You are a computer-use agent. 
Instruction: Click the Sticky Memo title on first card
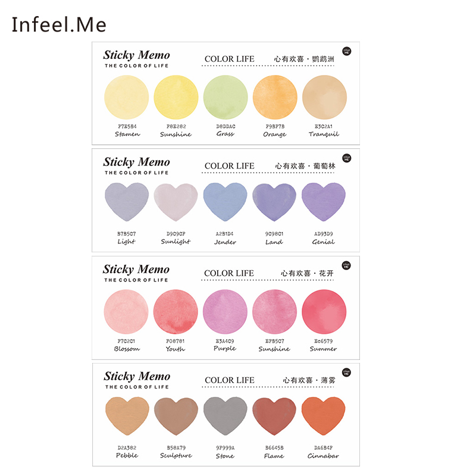(136, 55)
